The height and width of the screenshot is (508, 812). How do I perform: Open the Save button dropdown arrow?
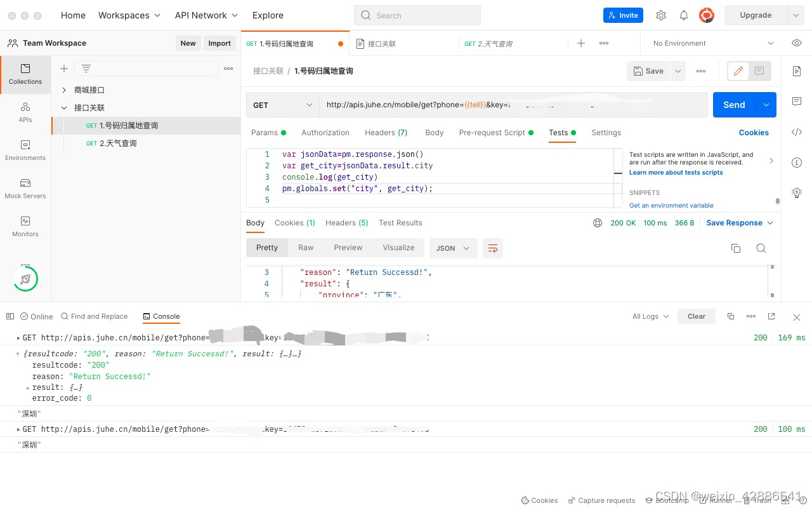pyautogui.click(x=678, y=71)
